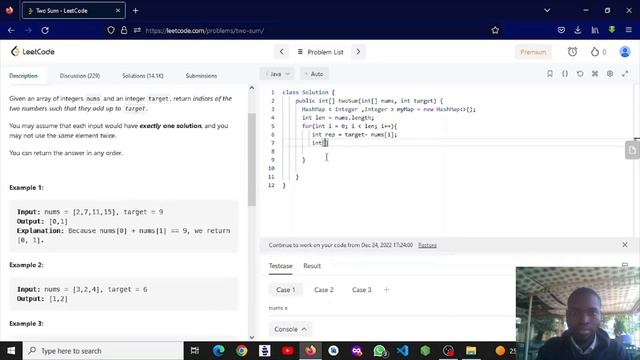
Task: Open WhatsApp from taskbar
Action: coord(380,351)
